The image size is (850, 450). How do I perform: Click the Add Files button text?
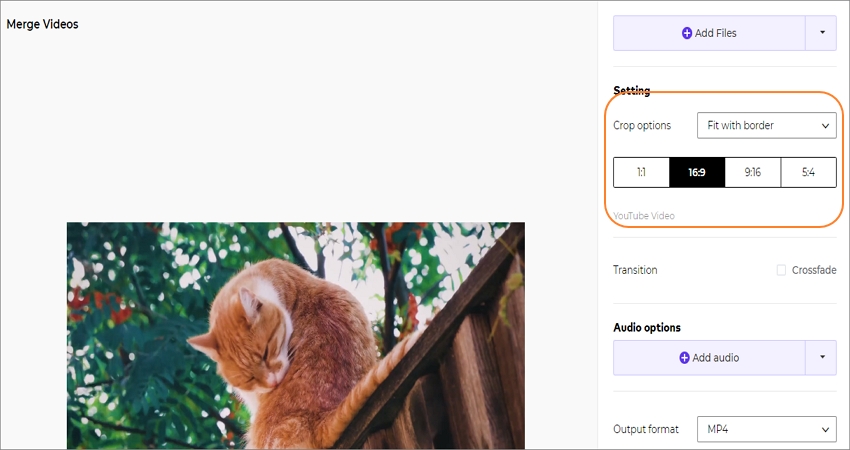pyautogui.click(x=716, y=33)
